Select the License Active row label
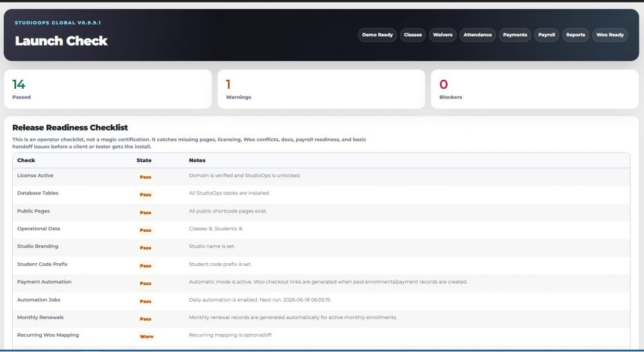 (35, 176)
